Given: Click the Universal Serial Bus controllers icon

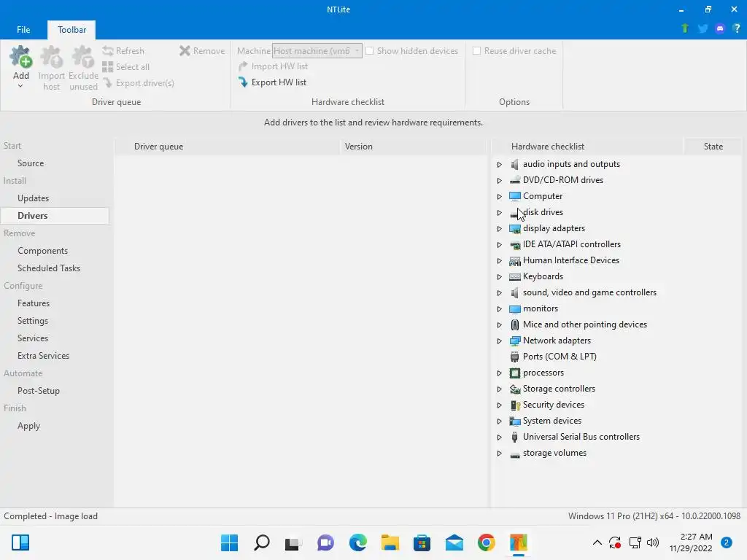Looking at the screenshot, I should [514, 437].
